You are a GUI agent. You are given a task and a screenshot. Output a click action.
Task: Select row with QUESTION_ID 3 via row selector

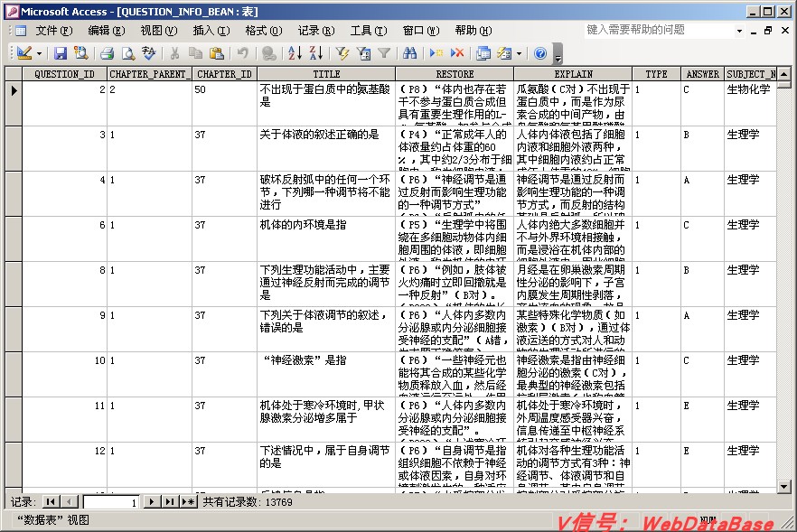coord(14,148)
